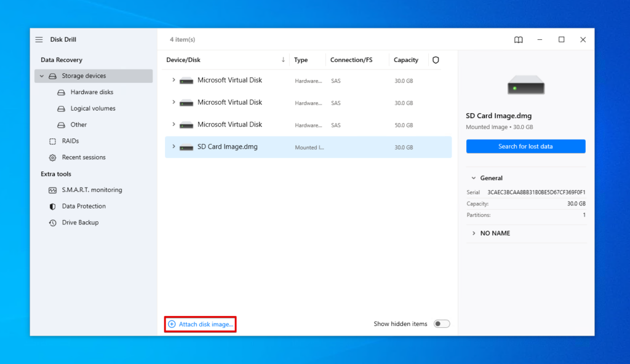Collapse the Storage devices tree
The height and width of the screenshot is (364, 630).
click(42, 76)
